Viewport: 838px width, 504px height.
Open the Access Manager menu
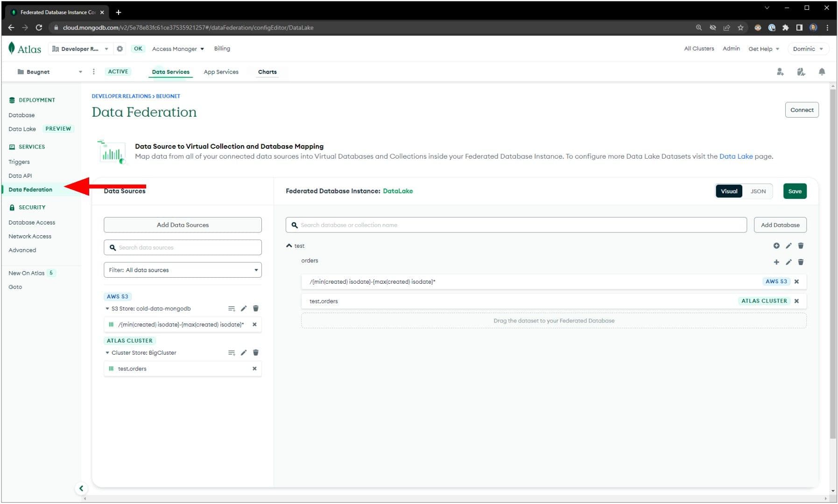pos(178,49)
